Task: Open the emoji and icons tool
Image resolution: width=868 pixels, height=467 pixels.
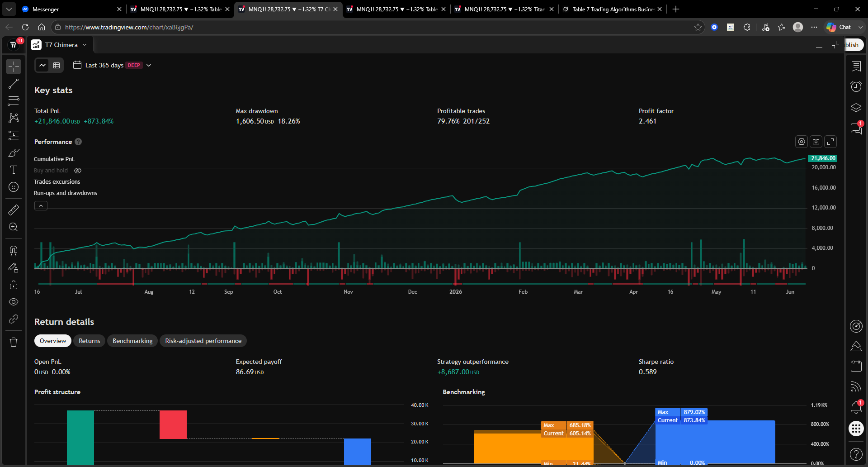Action: 14,187
